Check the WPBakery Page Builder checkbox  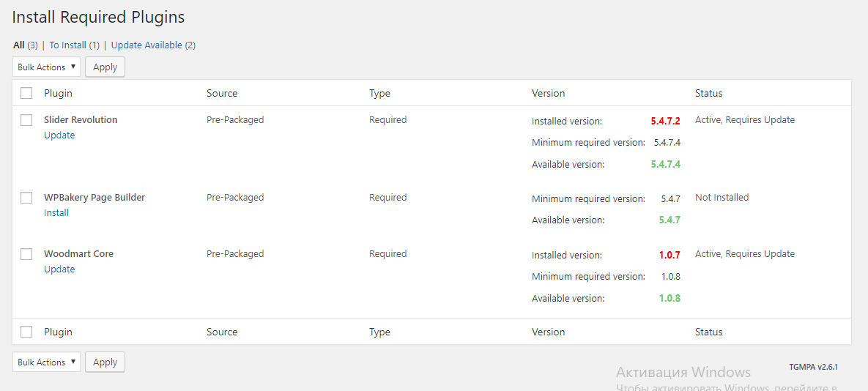26,198
